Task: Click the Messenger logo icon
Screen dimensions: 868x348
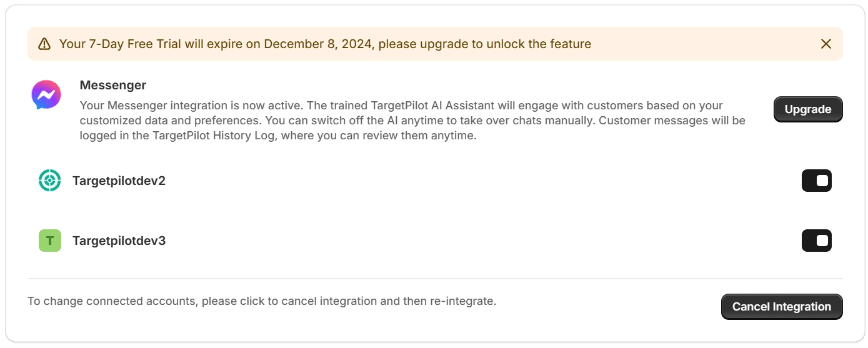Action: pos(46,95)
